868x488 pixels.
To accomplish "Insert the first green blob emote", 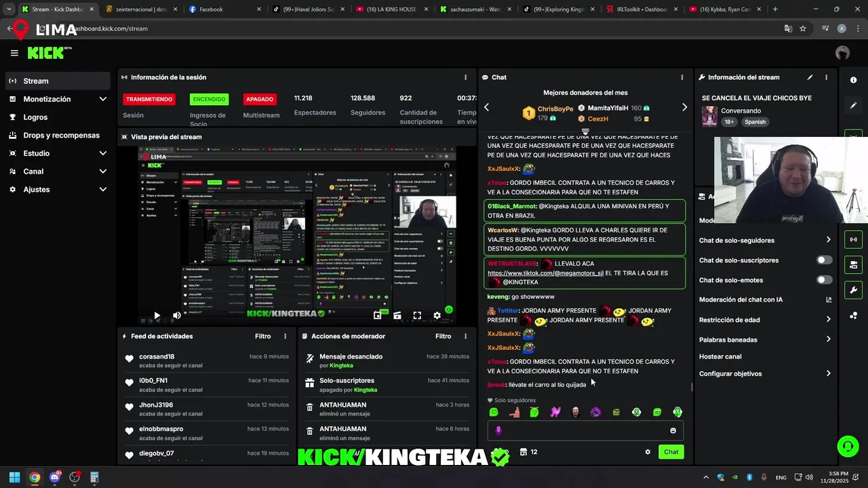I will click(x=494, y=412).
